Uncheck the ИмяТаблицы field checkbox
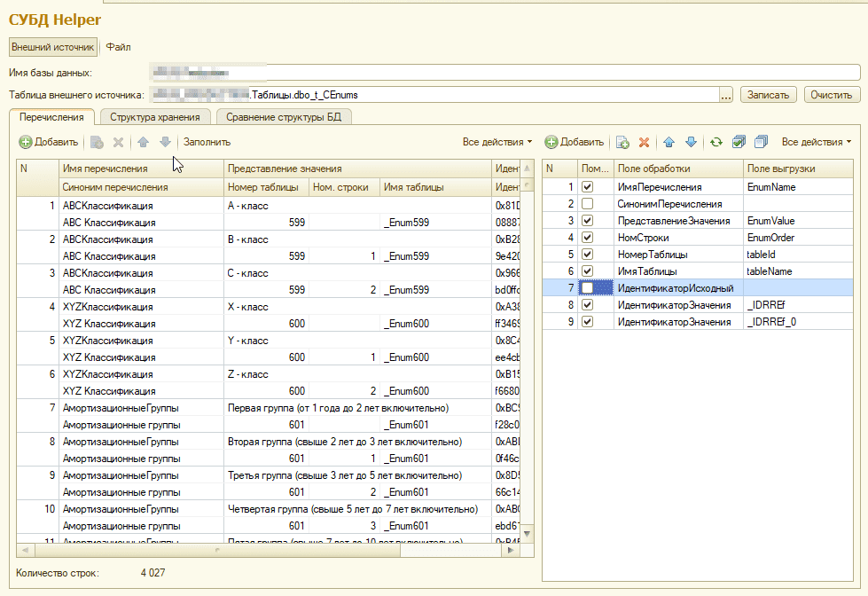This screenshot has height=596, width=868. pyautogui.click(x=587, y=271)
